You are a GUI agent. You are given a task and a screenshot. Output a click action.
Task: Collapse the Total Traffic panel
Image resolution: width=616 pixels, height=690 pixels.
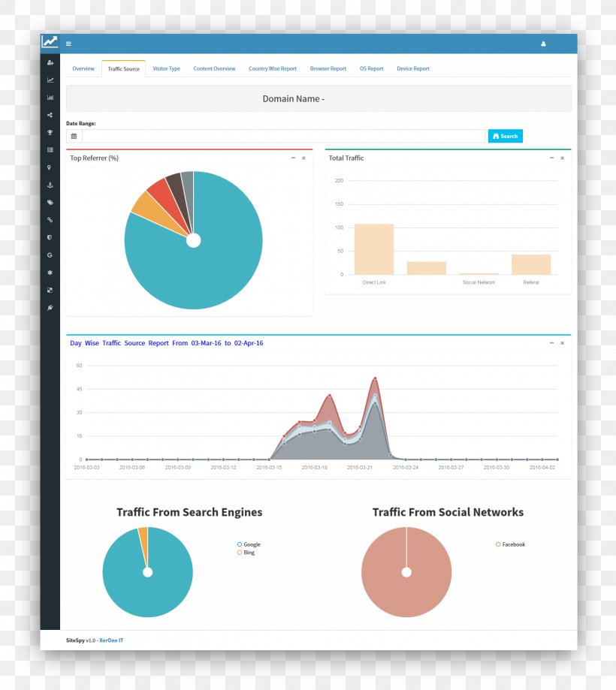coord(551,158)
